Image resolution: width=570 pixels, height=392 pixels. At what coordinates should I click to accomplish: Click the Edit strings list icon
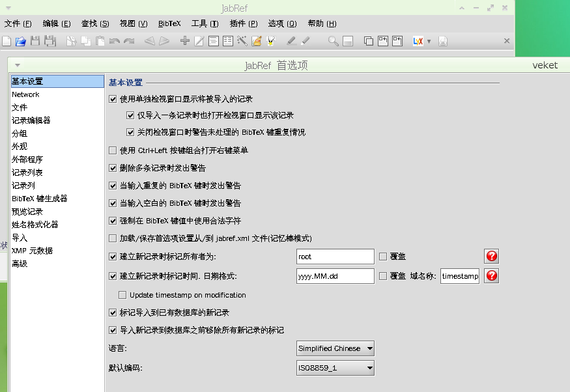228,41
